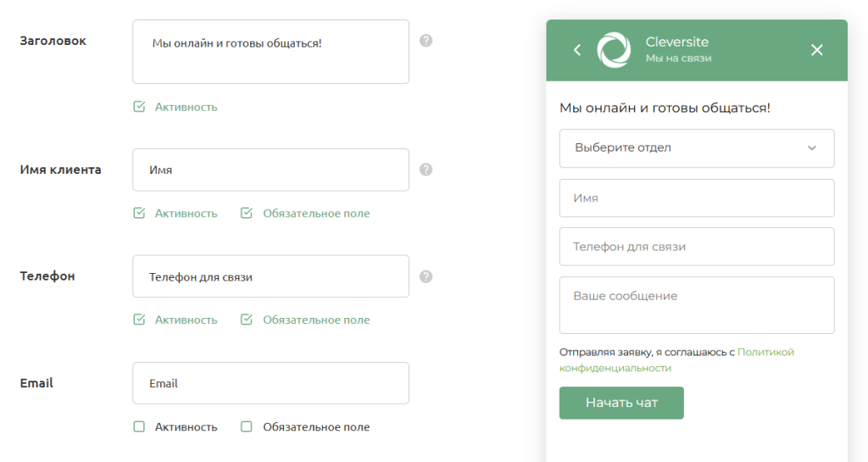The image size is (868, 462).
Task: Focus the Email placeholder input in settings
Action: click(x=270, y=383)
